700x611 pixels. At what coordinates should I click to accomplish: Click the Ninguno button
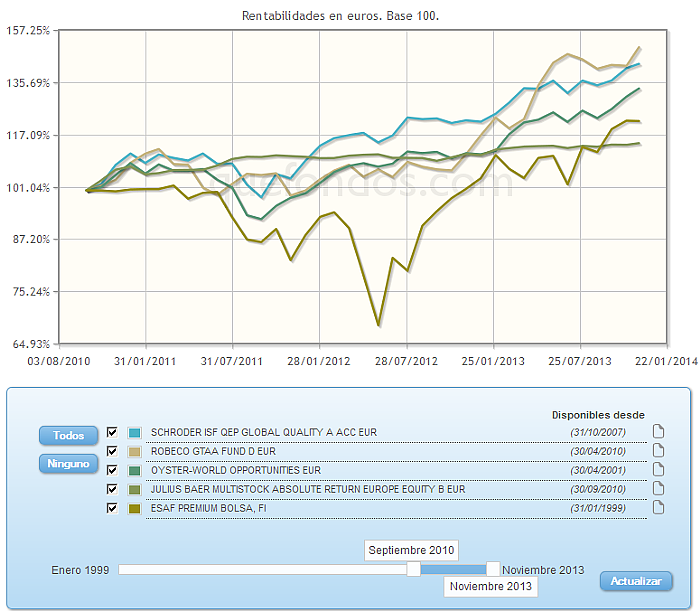pyautogui.click(x=68, y=464)
